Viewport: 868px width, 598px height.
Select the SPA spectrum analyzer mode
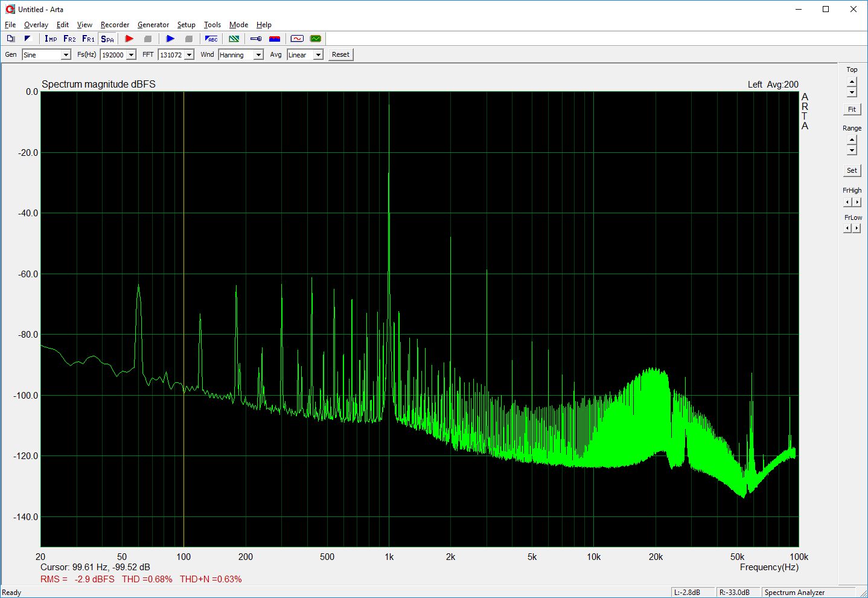pyautogui.click(x=107, y=39)
